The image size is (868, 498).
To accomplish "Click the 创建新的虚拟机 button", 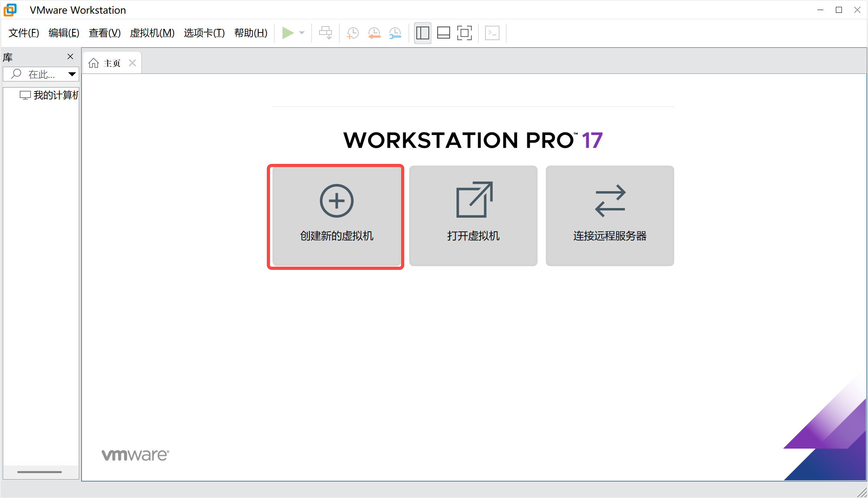I will tap(336, 216).
